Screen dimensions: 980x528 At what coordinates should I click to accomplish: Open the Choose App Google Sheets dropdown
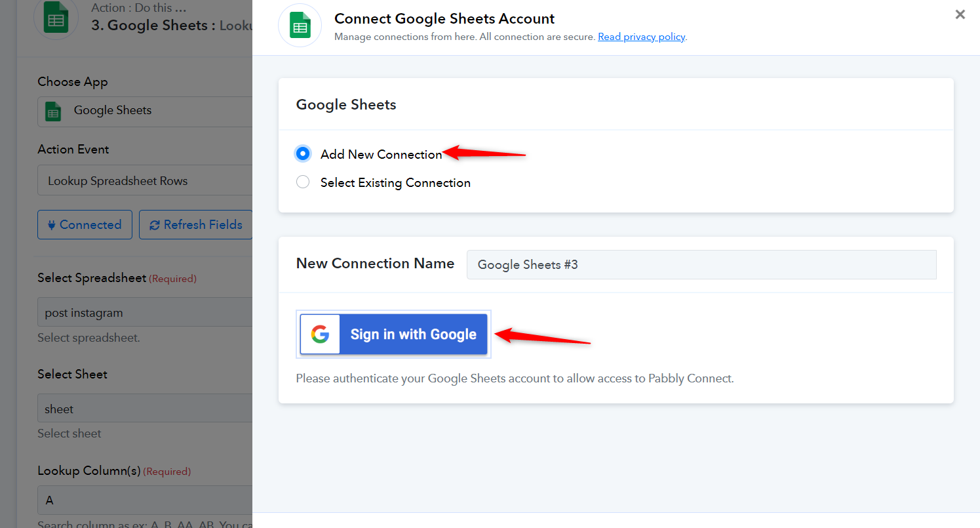(x=145, y=111)
